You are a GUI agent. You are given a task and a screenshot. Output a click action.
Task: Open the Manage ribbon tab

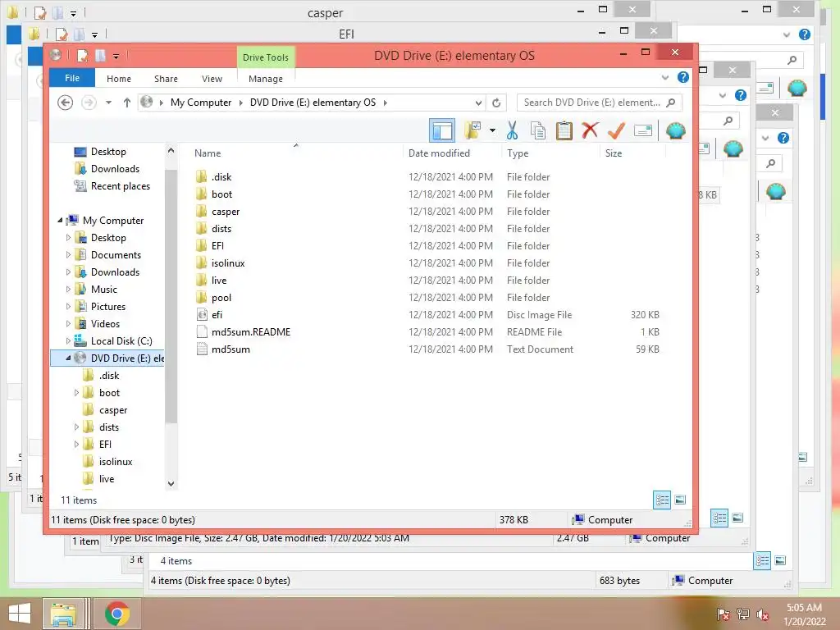click(266, 79)
